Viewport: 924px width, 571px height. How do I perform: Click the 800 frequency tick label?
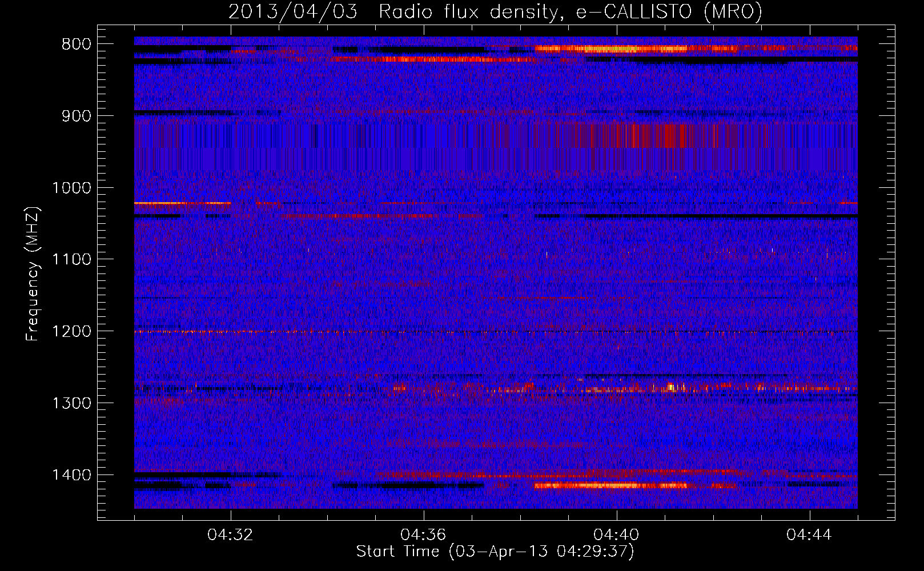pyautogui.click(x=76, y=45)
